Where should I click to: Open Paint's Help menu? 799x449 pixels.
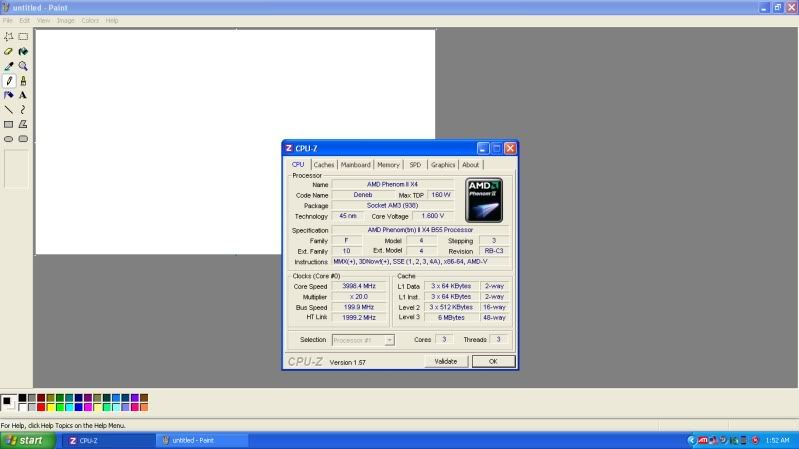[112, 21]
